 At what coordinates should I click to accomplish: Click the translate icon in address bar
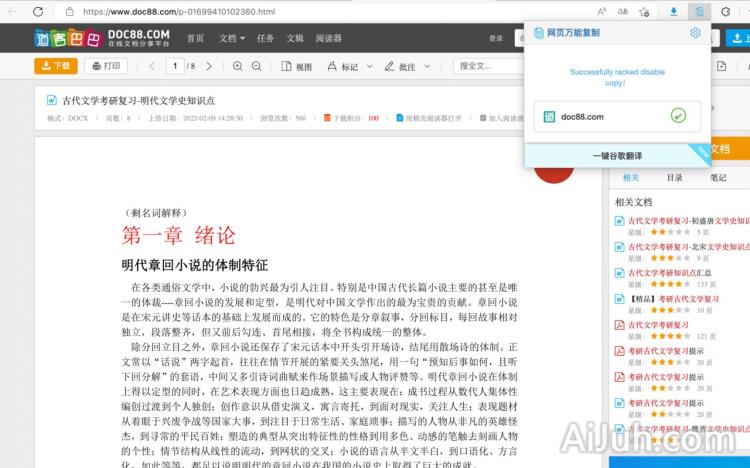coord(623,11)
